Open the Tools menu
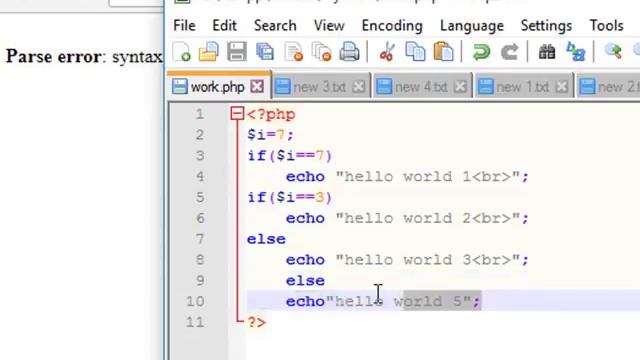The width and height of the screenshot is (640, 360). (606, 26)
